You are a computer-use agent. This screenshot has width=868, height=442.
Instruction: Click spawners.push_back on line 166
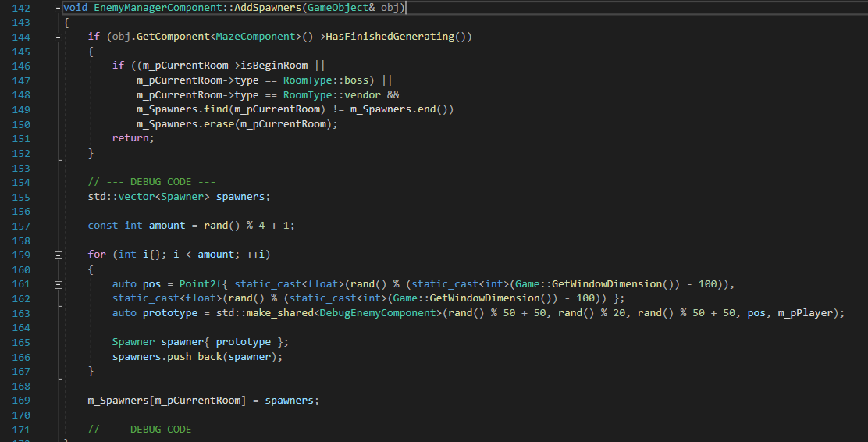[x=167, y=357]
